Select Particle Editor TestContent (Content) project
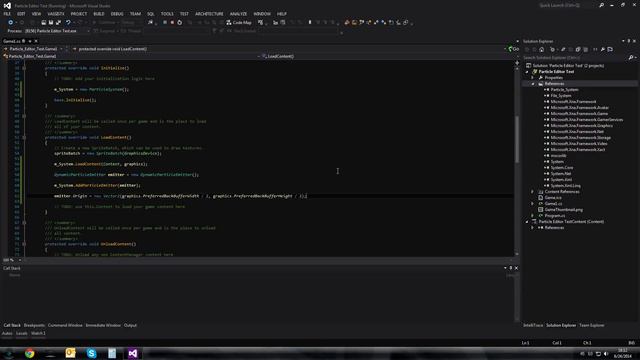This screenshot has width=640, height=360. tap(571, 222)
